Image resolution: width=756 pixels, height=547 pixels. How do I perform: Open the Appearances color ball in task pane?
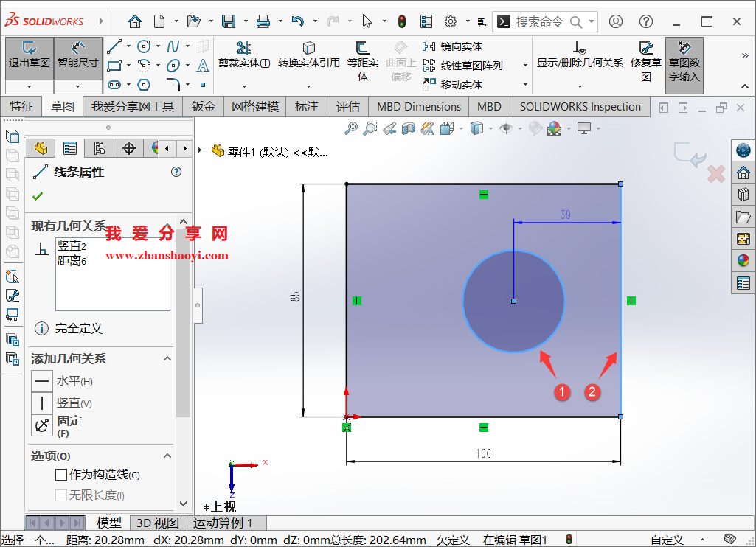(x=743, y=261)
